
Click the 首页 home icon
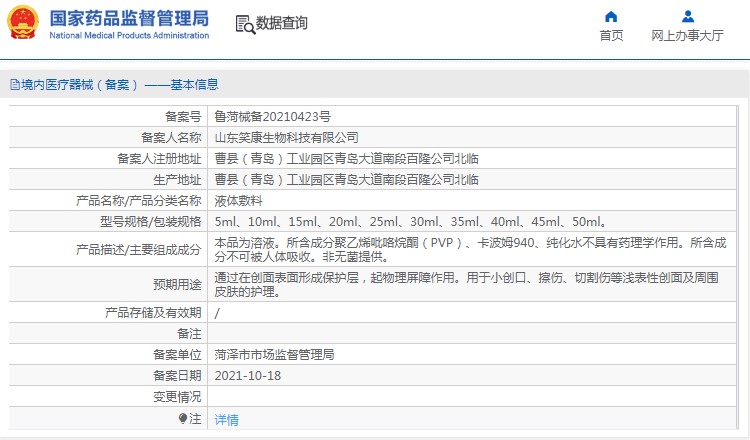(x=611, y=17)
